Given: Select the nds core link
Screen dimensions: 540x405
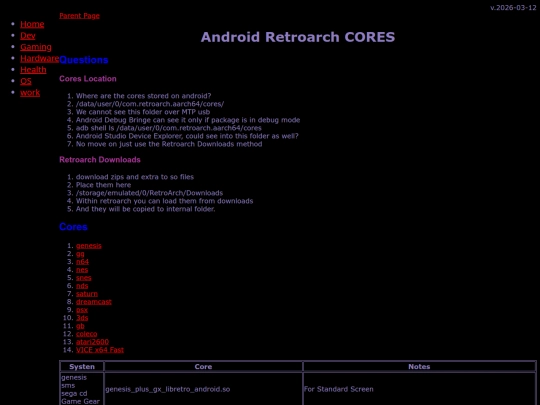Looking at the screenshot, I should click(82, 285).
